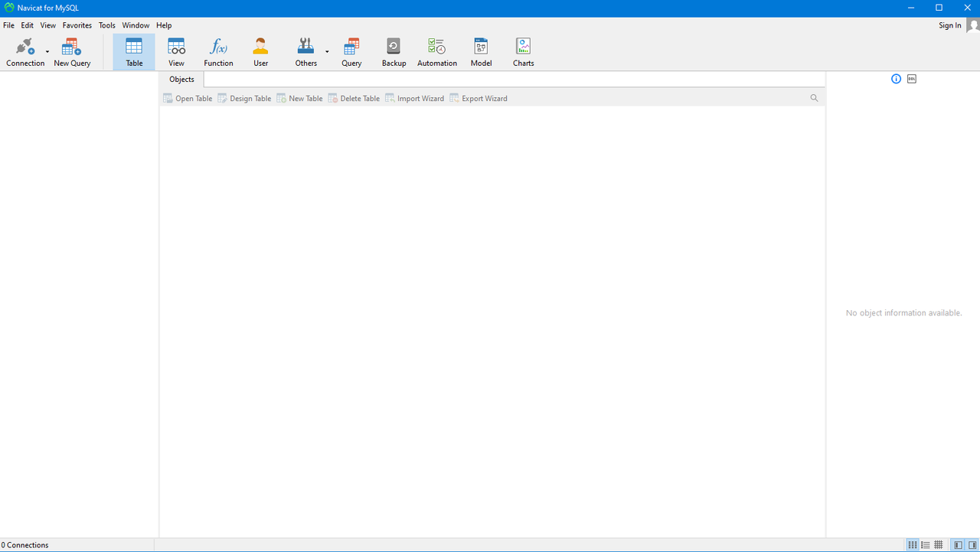Show the general information pane icon
The width and height of the screenshot is (980, 552).
(x=896, y=79)
